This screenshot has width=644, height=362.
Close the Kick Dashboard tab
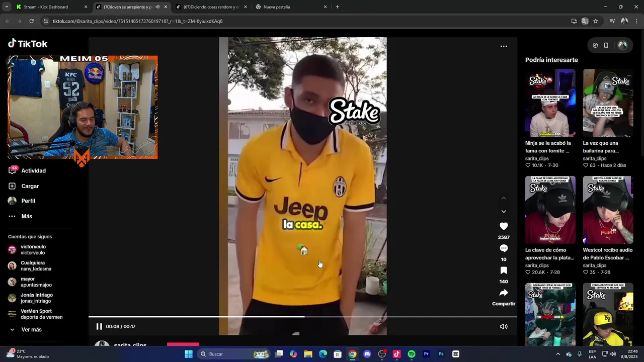pyautogui.click(x=86, y=7)
